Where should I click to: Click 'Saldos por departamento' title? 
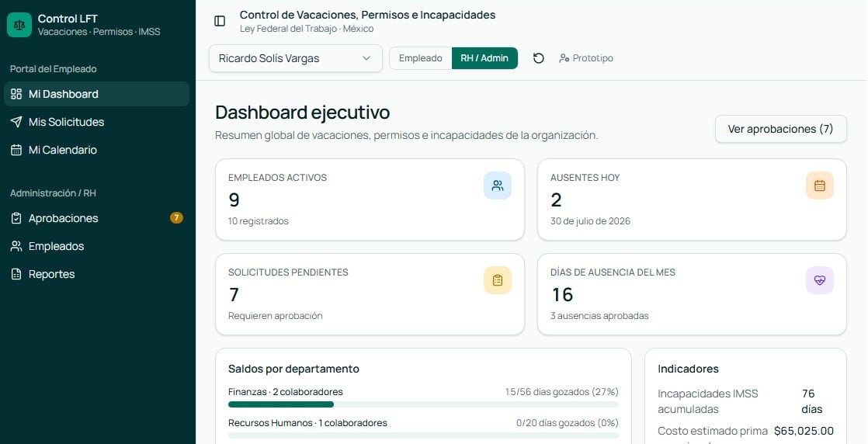[x=293, y=369]
